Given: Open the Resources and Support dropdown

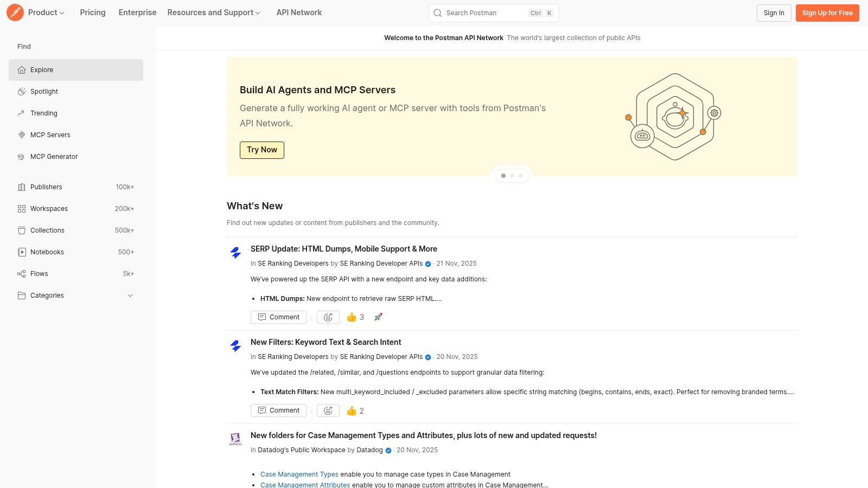Looking at the screenshot, I should tap(213, 12).
